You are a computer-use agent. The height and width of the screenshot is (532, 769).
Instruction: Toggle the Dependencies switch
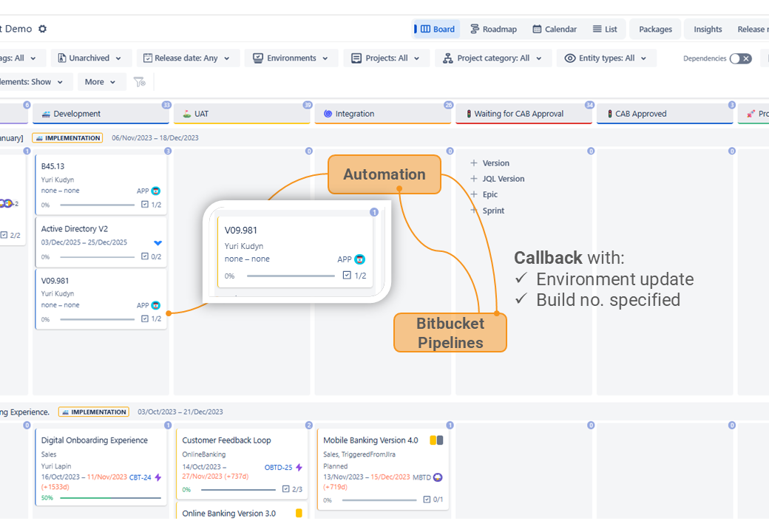(x=740, y=57)
